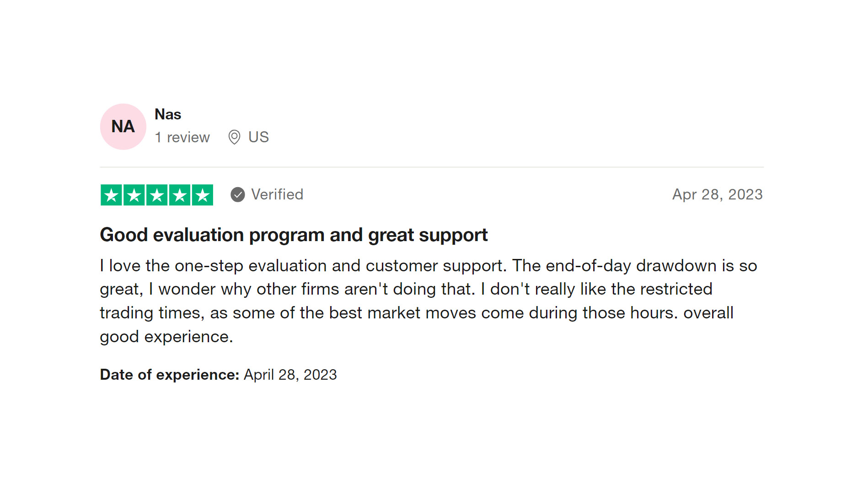Click the Verified label text
The width and height of the screenshot is (868, 495).
click(277, 194)
